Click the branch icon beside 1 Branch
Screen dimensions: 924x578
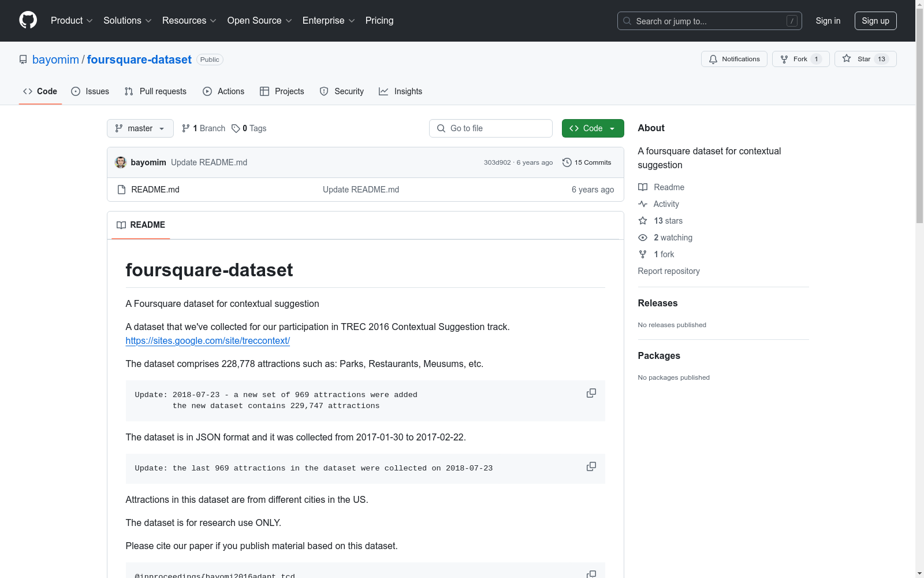tap(186, 128)
